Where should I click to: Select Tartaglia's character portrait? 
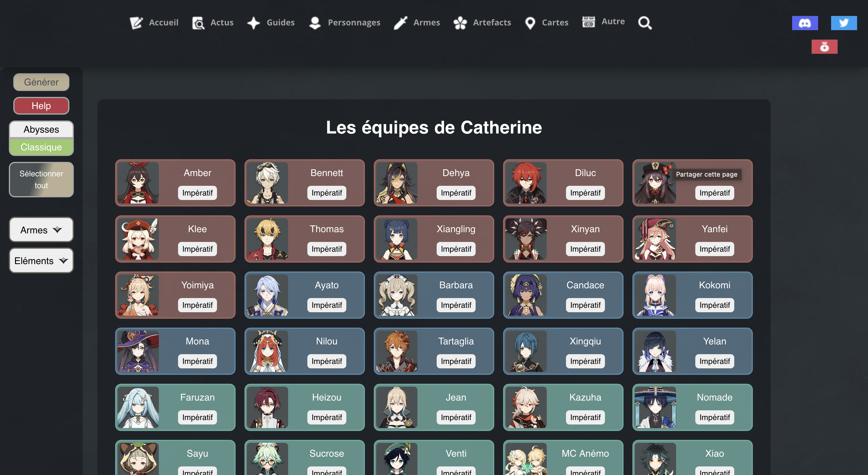(x=397, y=351)
